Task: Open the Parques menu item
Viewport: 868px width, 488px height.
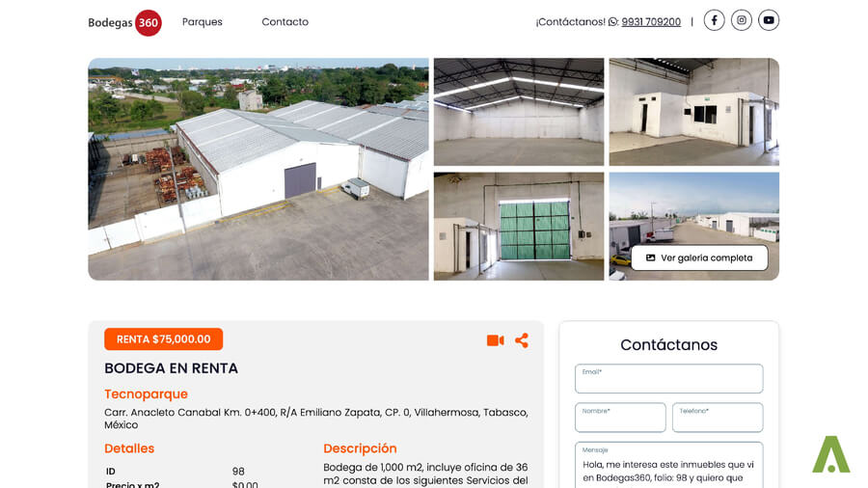Action: (203, 22)
